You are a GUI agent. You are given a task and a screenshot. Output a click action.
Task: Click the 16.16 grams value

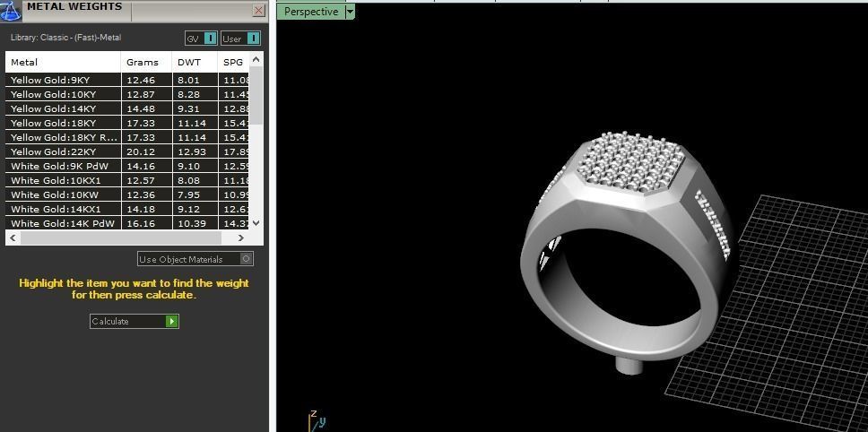click(141, 223)
